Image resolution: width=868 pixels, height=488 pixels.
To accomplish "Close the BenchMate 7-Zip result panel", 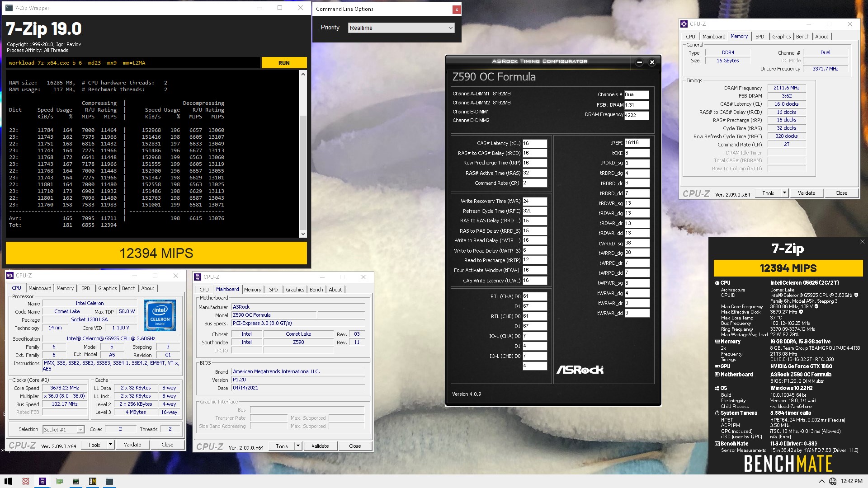I will click(x=862, y=242).
